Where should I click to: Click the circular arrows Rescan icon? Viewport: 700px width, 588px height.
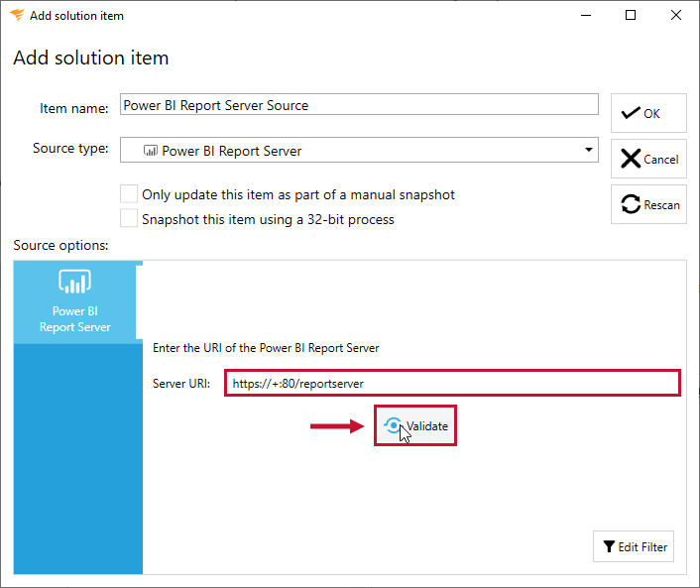click(x=631, y=204)
